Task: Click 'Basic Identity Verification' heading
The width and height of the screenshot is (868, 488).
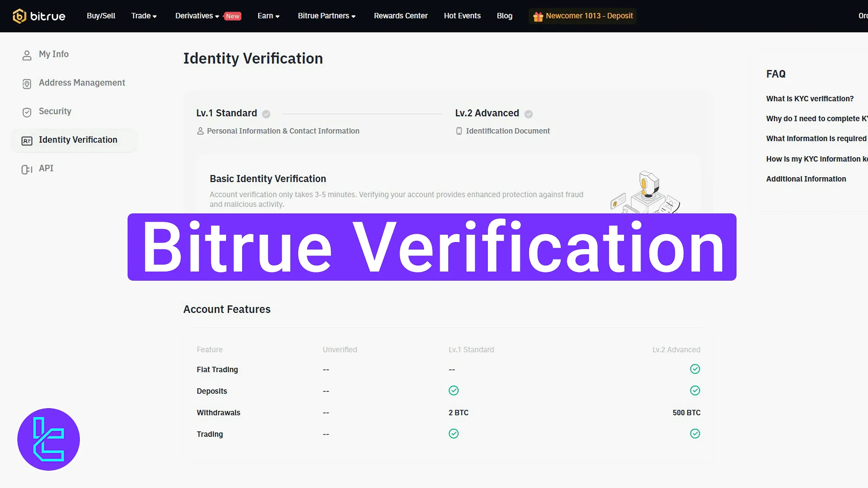Action: (x=268, y=179)
